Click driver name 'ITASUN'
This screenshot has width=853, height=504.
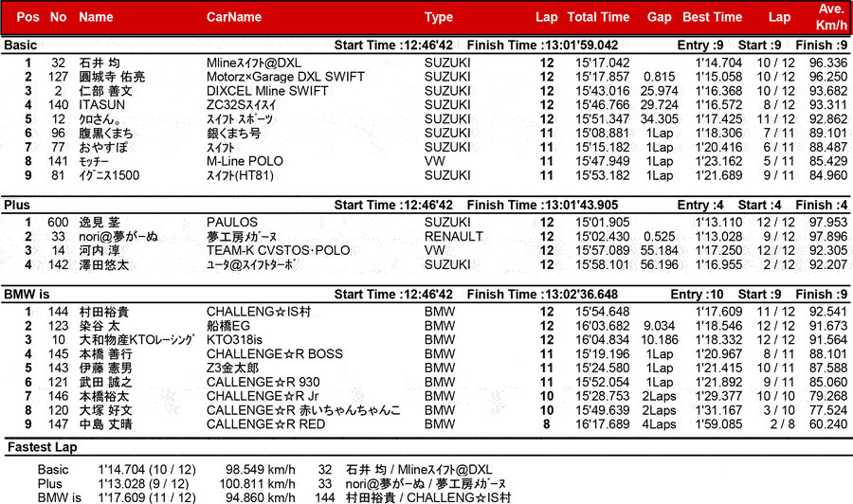[101, 105]
